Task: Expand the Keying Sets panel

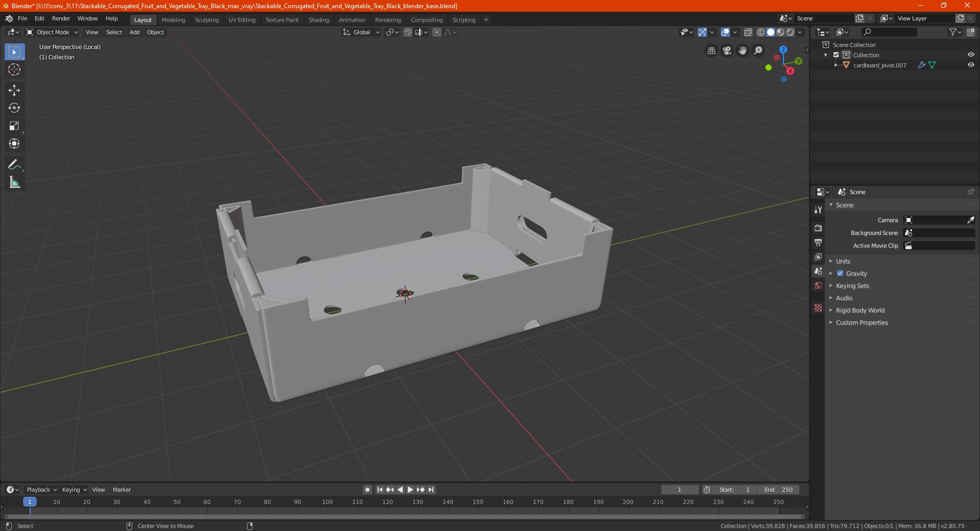Action: point(852,285)
